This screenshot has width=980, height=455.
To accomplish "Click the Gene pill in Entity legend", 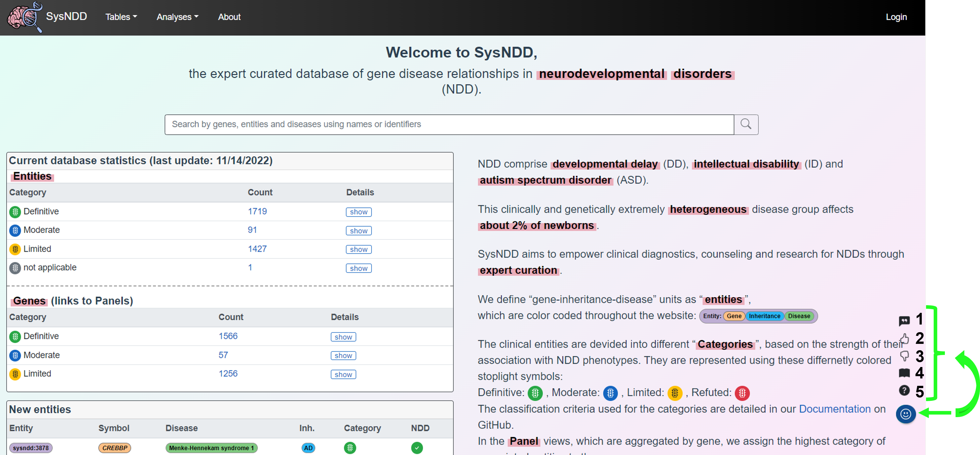I will coord(734,316).
